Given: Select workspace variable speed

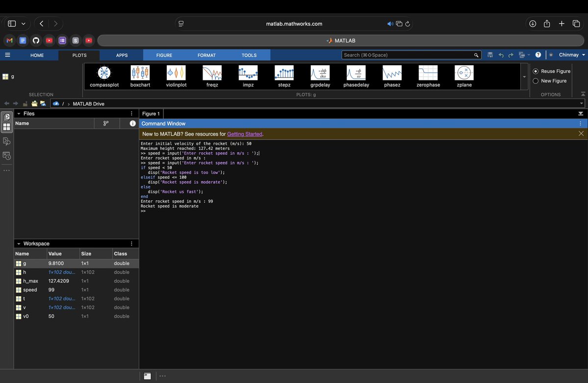Looking at the screenshot, I should [x=76, y=290].
